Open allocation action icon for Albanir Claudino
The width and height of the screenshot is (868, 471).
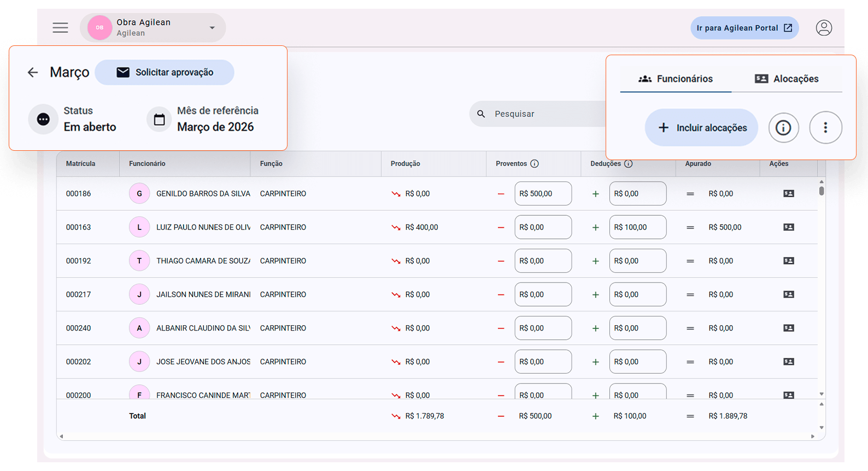(x=788, y=328)
